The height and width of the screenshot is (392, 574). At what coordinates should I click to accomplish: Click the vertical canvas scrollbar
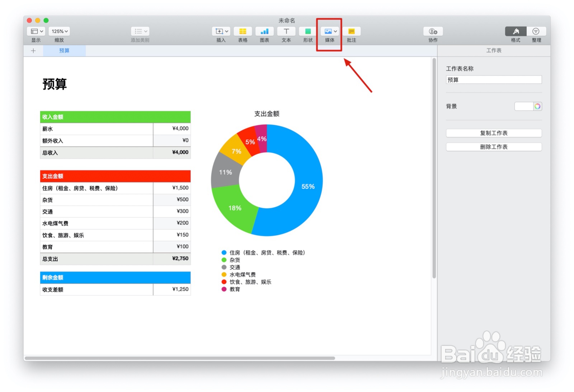pos(434,168)
